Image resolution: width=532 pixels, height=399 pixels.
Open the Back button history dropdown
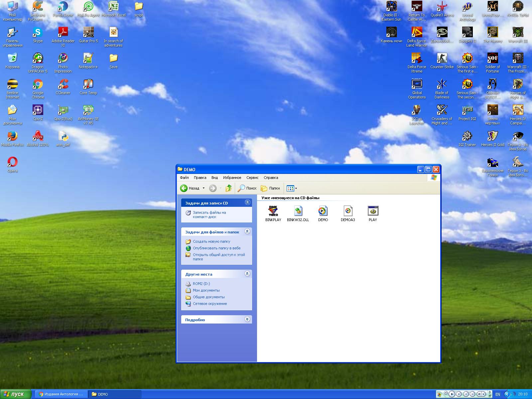203,188
